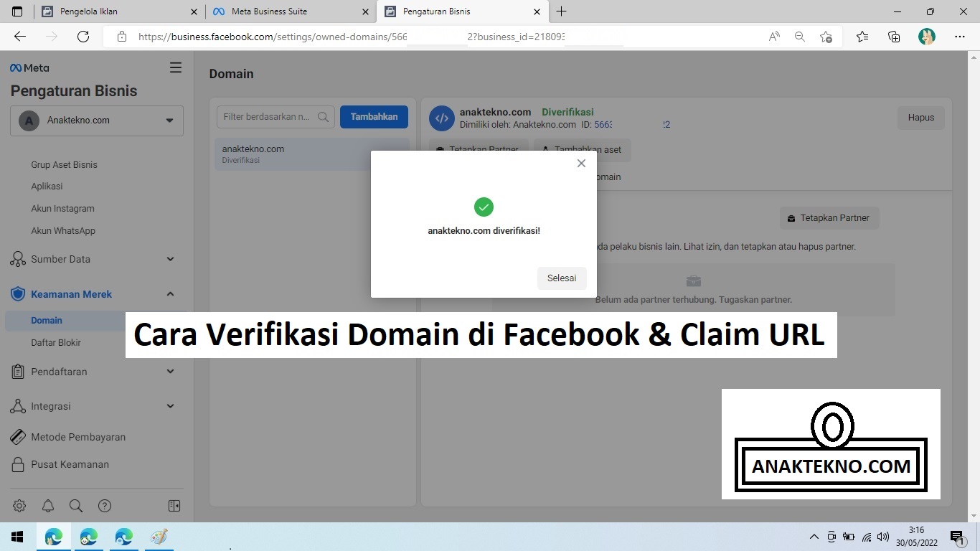Click the read aloud icon in address bar

774,37
